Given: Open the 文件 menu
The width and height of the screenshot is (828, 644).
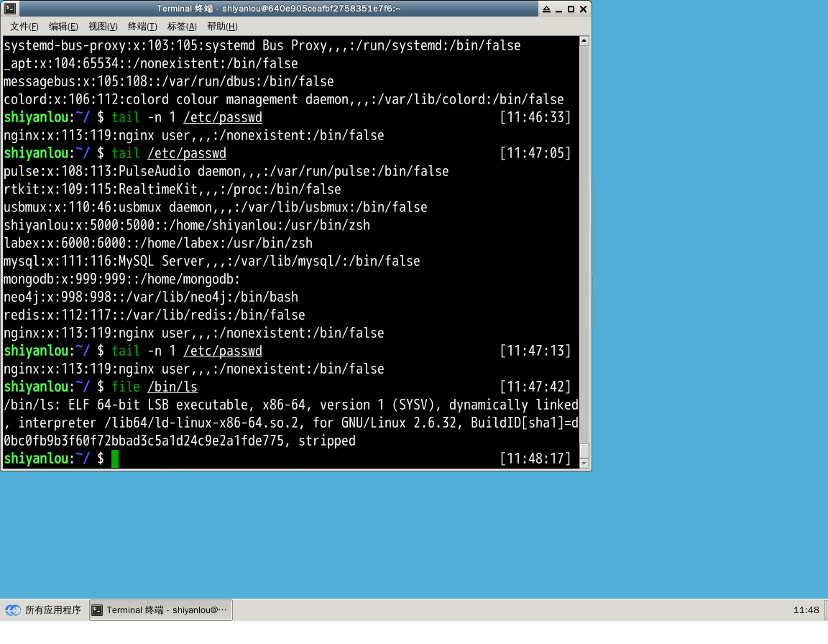Looking at the screenshot, I should click(24, 26).
